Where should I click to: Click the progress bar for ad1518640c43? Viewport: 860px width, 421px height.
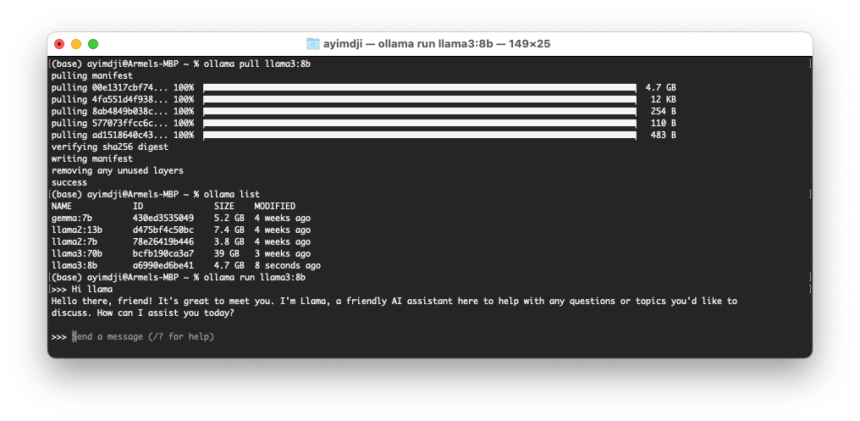click(x=419, y=135)
